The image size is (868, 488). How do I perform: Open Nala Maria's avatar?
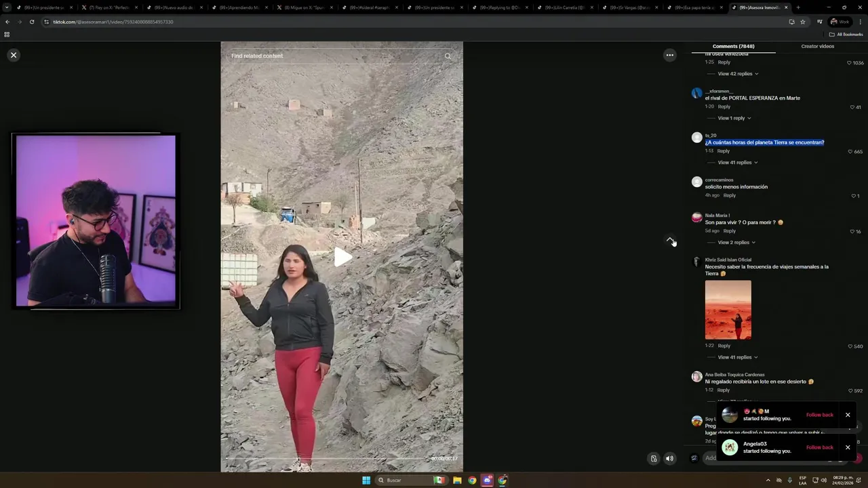[x=696, y=218]
